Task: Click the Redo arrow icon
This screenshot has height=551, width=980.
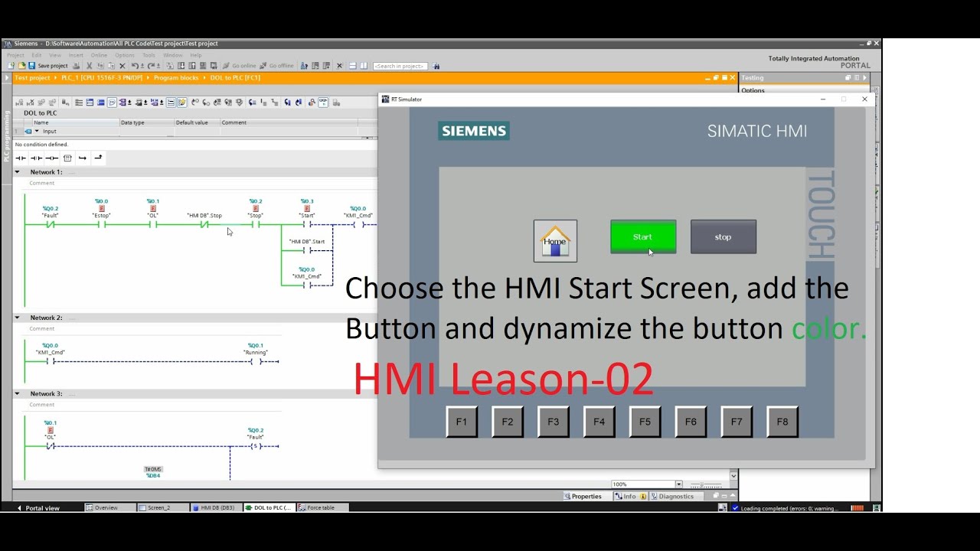Action: click(151, 66)
